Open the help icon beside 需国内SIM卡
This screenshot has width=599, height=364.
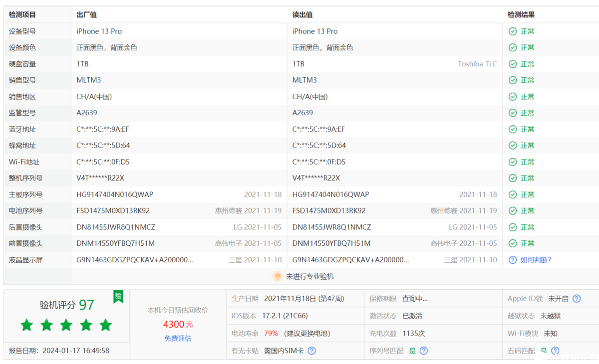click(311, 351)
